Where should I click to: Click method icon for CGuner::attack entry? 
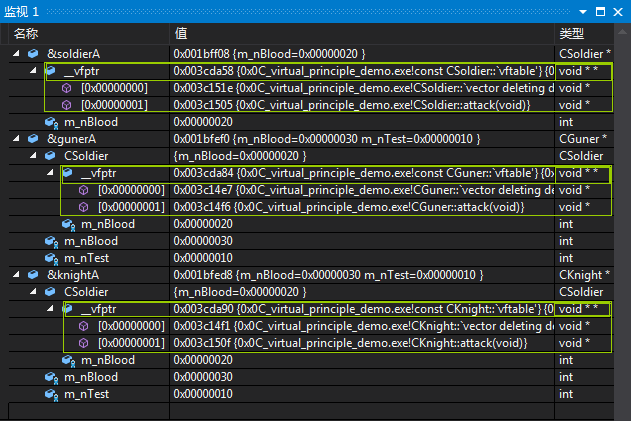84,207
